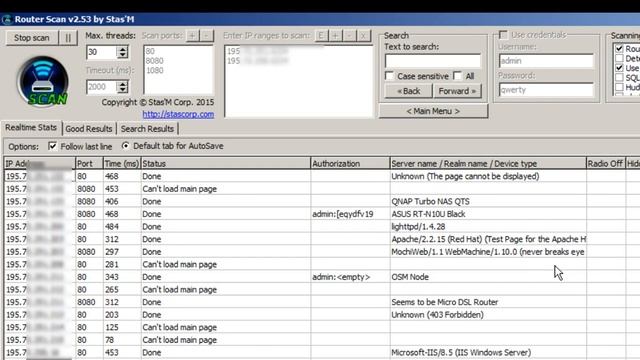Enable the Use credentials checkbox
This screenshot has width=640, height=360.
[x=503, y=35]
